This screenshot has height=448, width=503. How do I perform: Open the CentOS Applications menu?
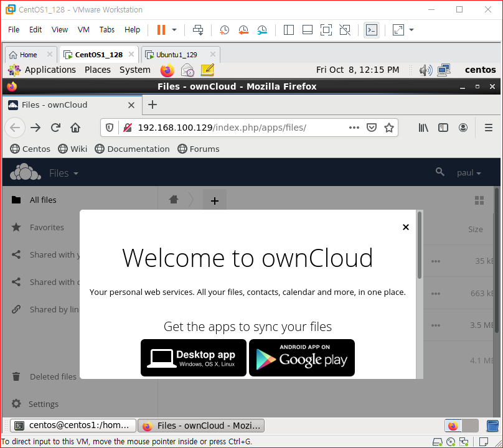point(50,70)
